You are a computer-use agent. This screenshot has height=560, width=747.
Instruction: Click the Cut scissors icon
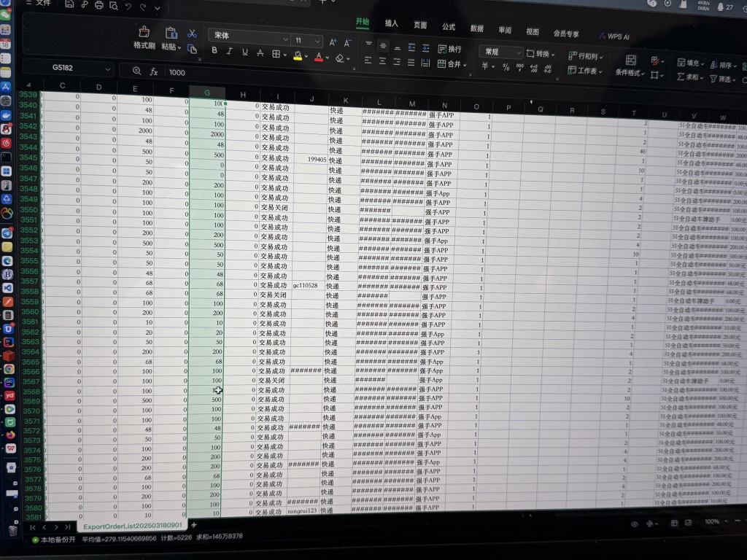click(x=192, y=34)
